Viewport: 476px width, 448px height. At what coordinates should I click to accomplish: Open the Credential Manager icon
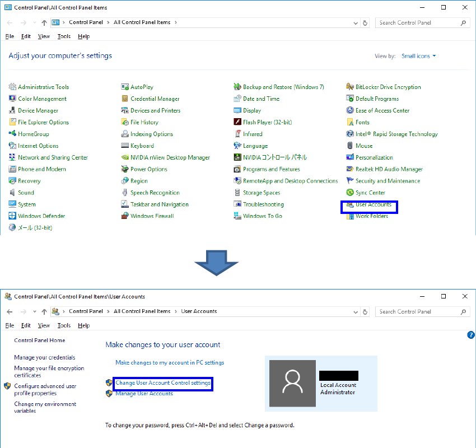(125, 99)
